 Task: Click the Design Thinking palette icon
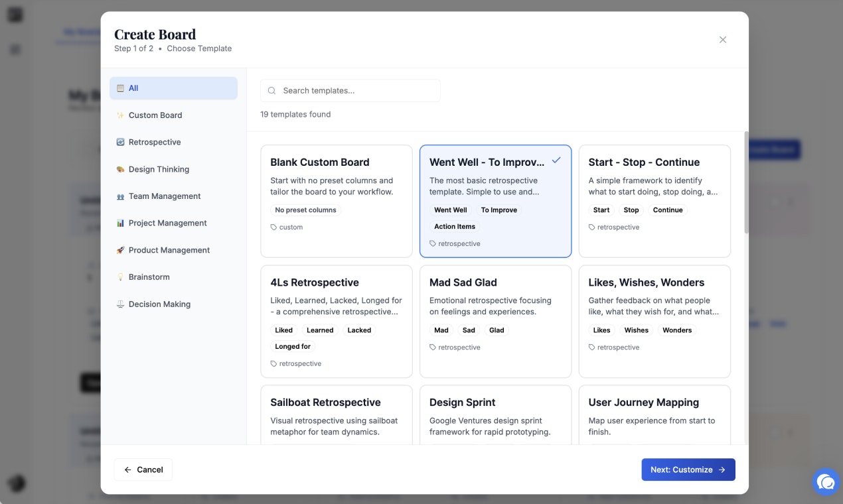pos(121,169)
